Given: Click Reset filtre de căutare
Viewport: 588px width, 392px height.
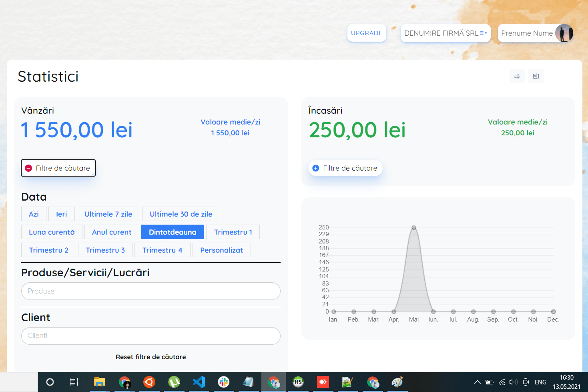Looking at the screenshot, I should (151, 357).
